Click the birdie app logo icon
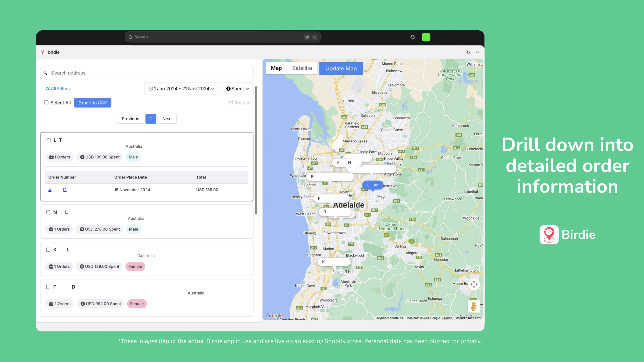 43,52
